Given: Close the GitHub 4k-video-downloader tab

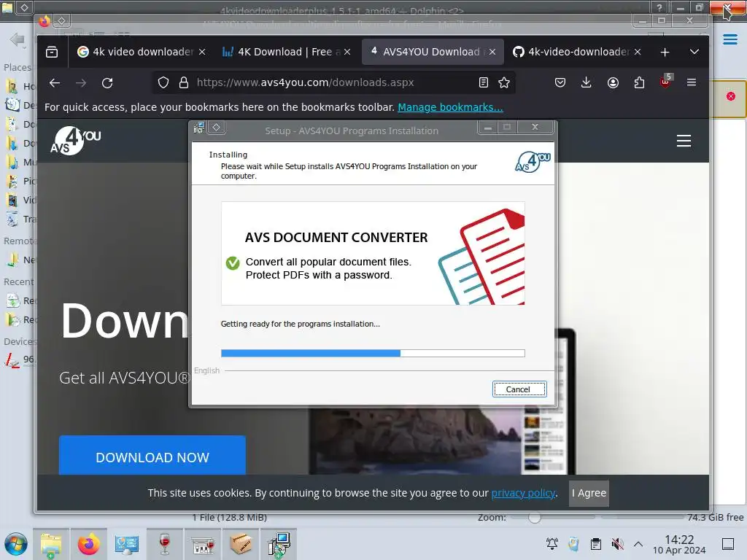Looking at the screenshot, I should 638,52.
